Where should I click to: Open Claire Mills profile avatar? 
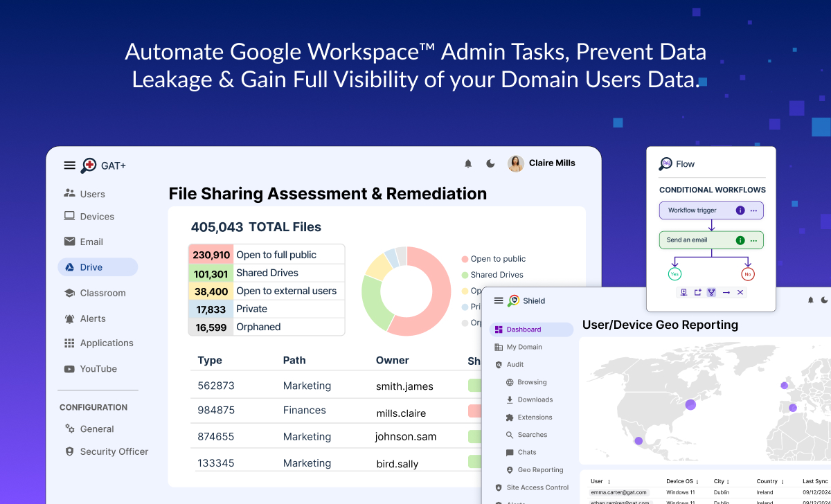pyautogui.click(x=516, y=163)
